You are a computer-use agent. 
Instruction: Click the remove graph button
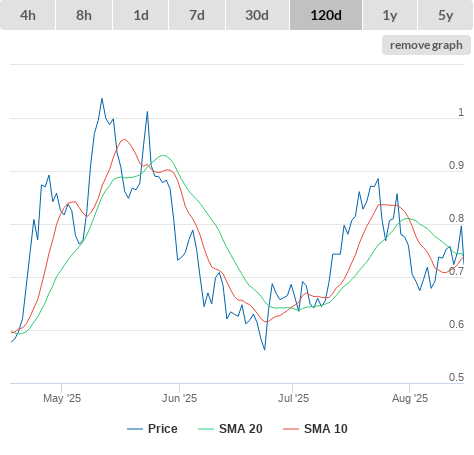[x=426, y=45]
